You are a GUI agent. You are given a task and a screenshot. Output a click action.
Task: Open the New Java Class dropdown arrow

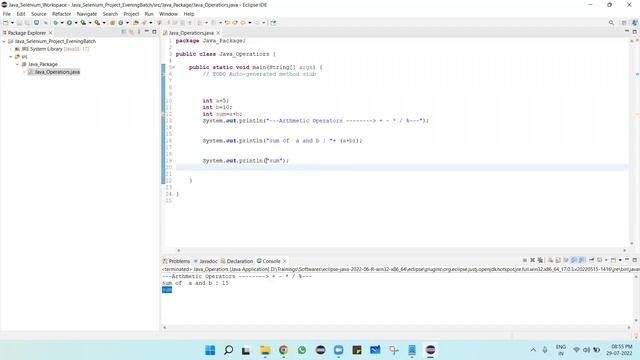point(127,23)
